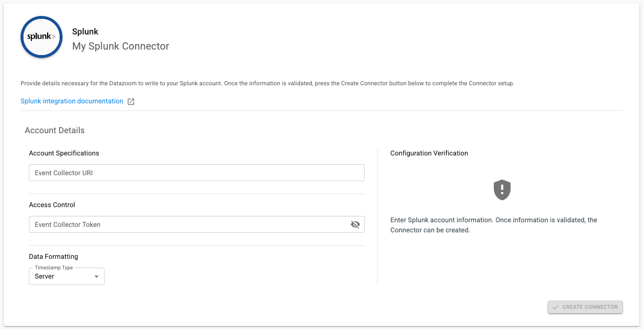
Task: Click the Account Specifications label
Action: (x=64, y=153)
